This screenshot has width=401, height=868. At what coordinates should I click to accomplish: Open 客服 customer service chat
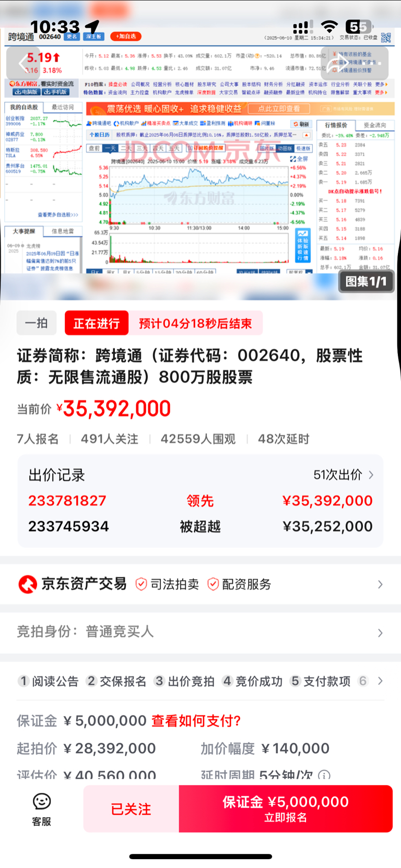(x=42, y=810)
